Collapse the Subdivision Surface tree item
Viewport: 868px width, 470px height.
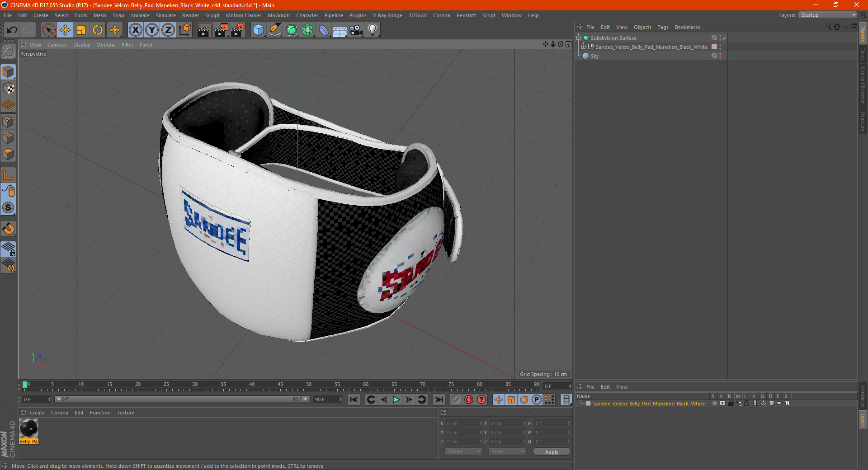[x=579, y=38]
